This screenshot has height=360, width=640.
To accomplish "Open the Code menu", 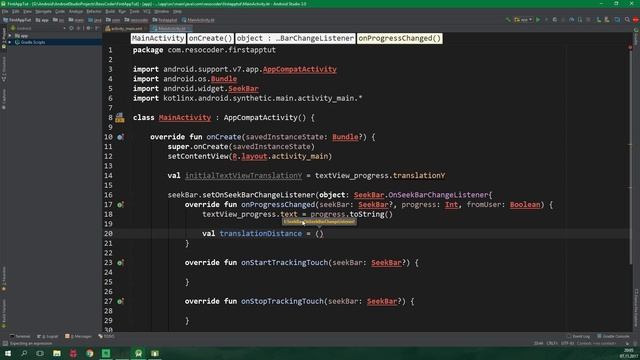I will [x=60, y=11].
